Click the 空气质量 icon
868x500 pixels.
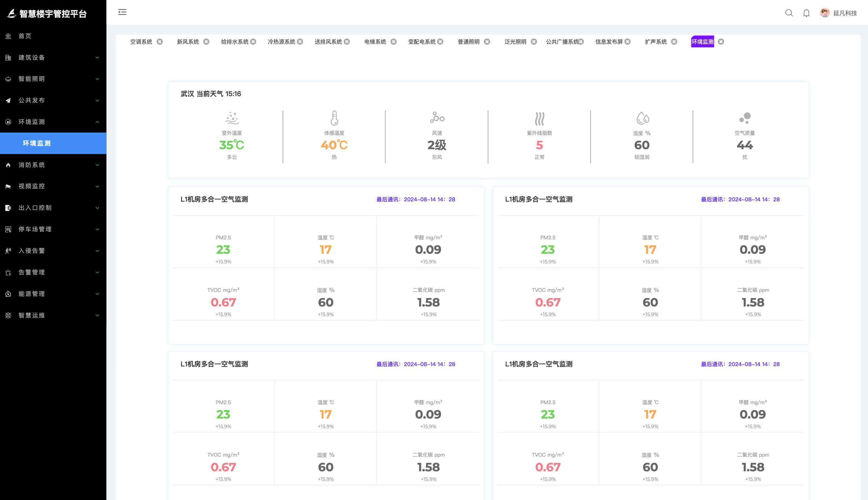pyautogui.click(x=745, y=118)
